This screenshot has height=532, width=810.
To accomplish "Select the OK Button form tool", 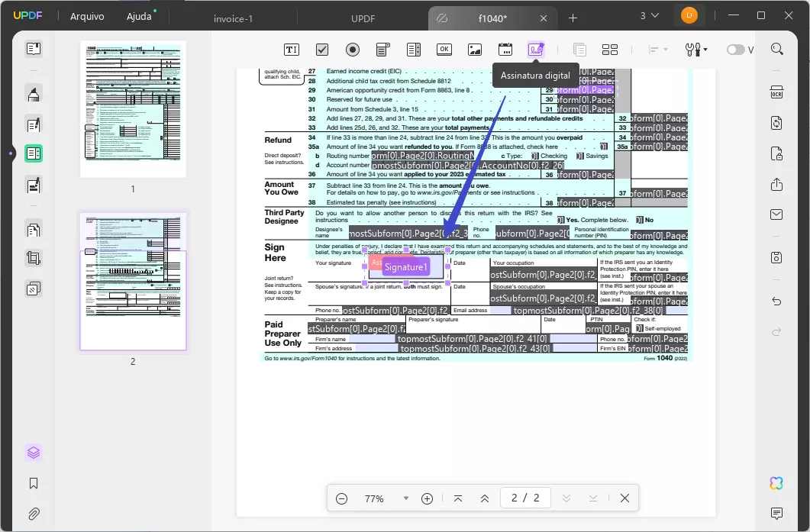I will click(x=444, y=50).
